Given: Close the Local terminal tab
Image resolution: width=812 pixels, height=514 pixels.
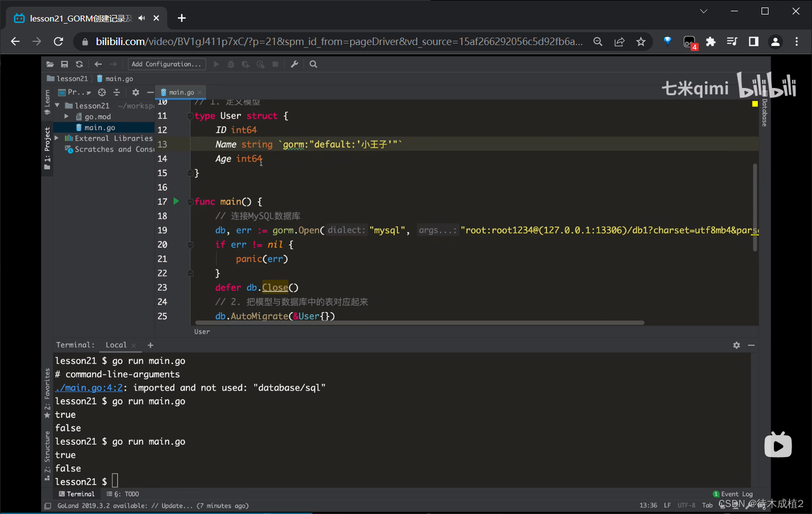Looking at the screenshot, I should 134,346.
